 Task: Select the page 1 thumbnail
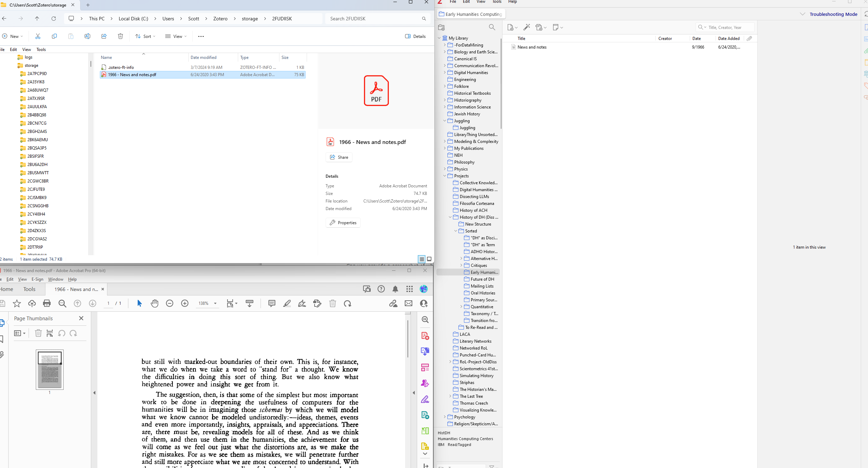(x=50, y=369)
